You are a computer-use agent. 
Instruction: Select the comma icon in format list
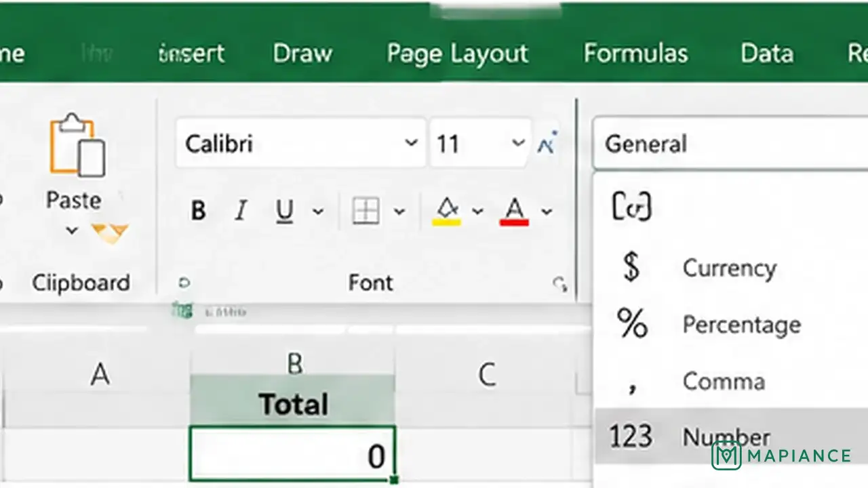(x=632, y=387)
